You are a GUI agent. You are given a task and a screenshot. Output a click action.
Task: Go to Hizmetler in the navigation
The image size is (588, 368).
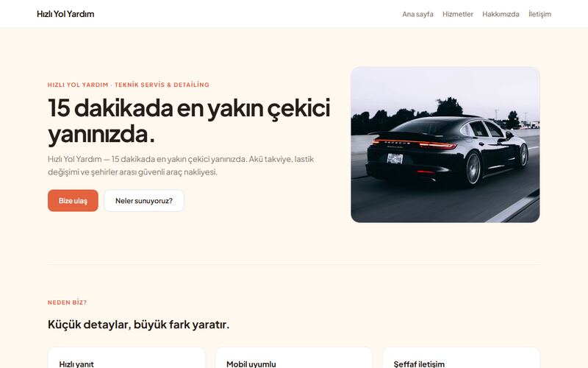point(457,14)
